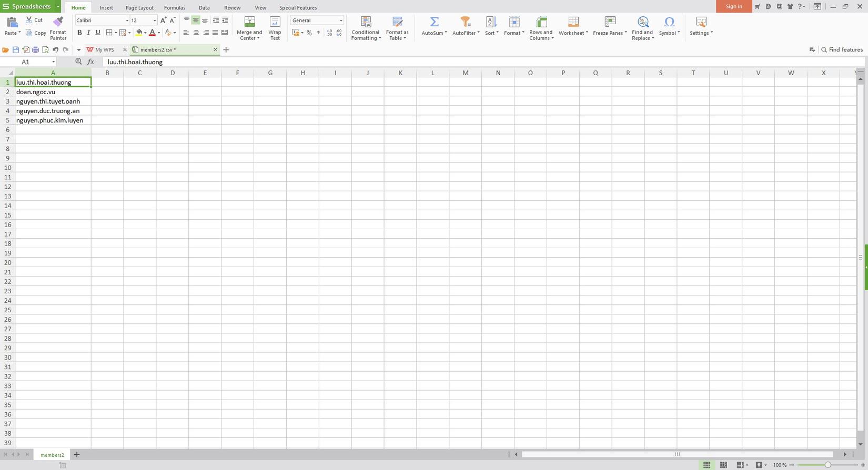
Task: Open the Review ribbon tab
Action: click(232, 8)
